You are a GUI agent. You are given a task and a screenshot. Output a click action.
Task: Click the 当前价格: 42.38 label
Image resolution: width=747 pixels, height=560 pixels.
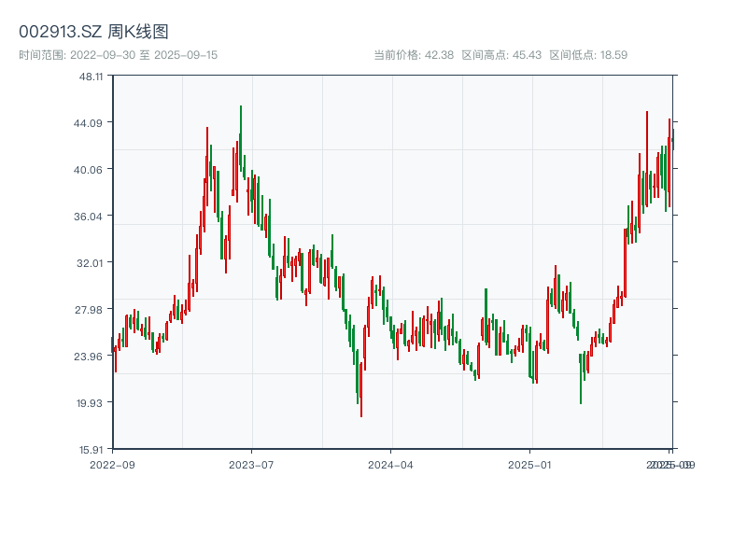point(414,55)
